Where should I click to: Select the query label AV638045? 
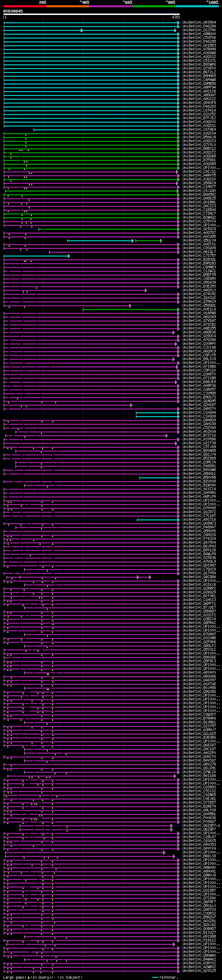(x=13, y=11)
